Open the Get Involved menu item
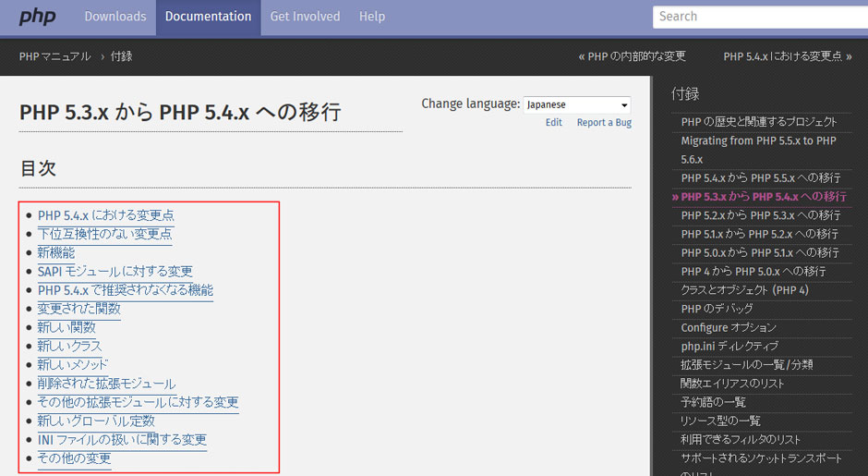Viewport: 868px width, 476px height. [305, 17]
